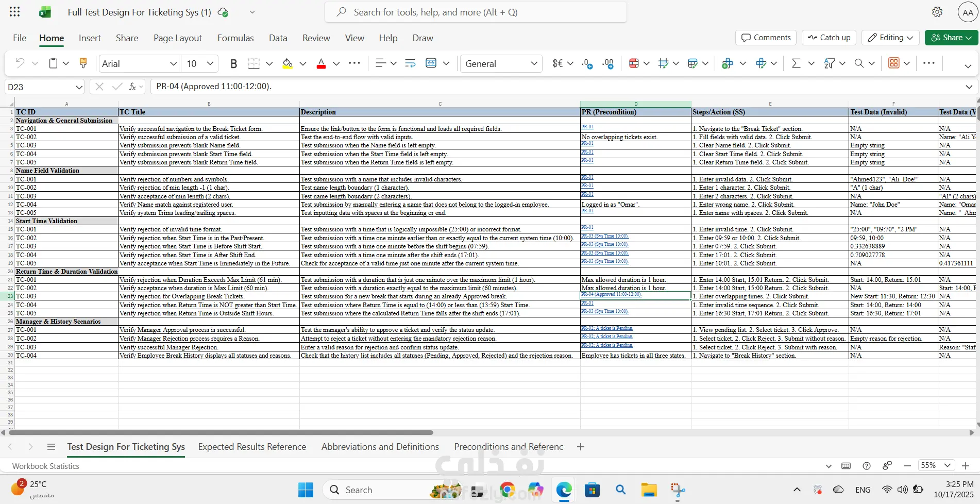Open the Add-ins icon in the ribbon
The image size is (980, 504).
[x=894, y=63]
